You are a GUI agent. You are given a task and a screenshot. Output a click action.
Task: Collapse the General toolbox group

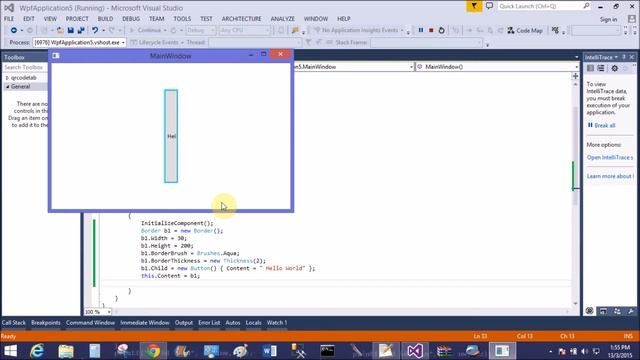pyautogui.click(x=7, y=87)
